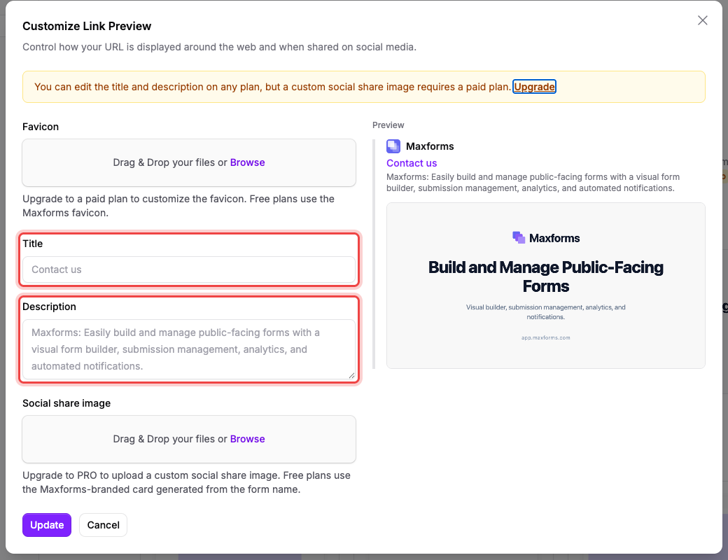The width and height of the screenshot is (728, 560).
Task: Click the Cancel button
Action: (103, 525)
